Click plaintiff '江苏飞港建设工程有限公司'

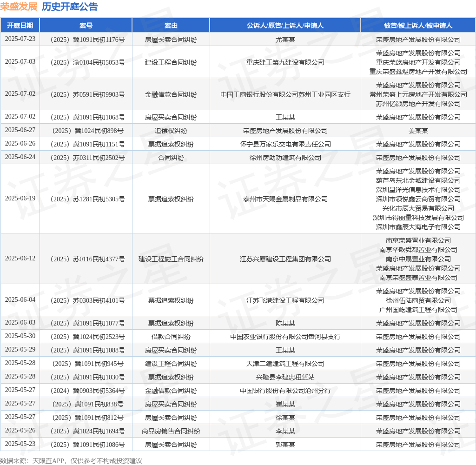tap(285, 300)
